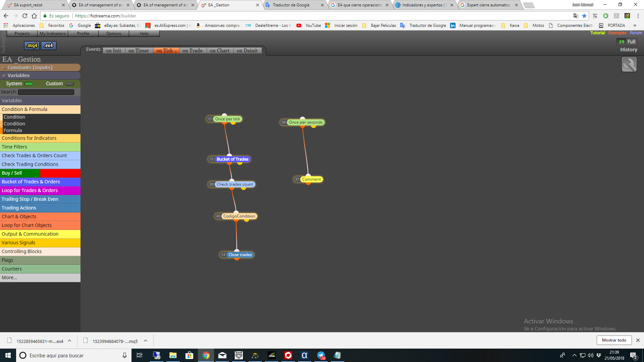Expand the Chart & Objects category
The width and height of the screenshot is (644, 362).
click(x=40, y=217)
